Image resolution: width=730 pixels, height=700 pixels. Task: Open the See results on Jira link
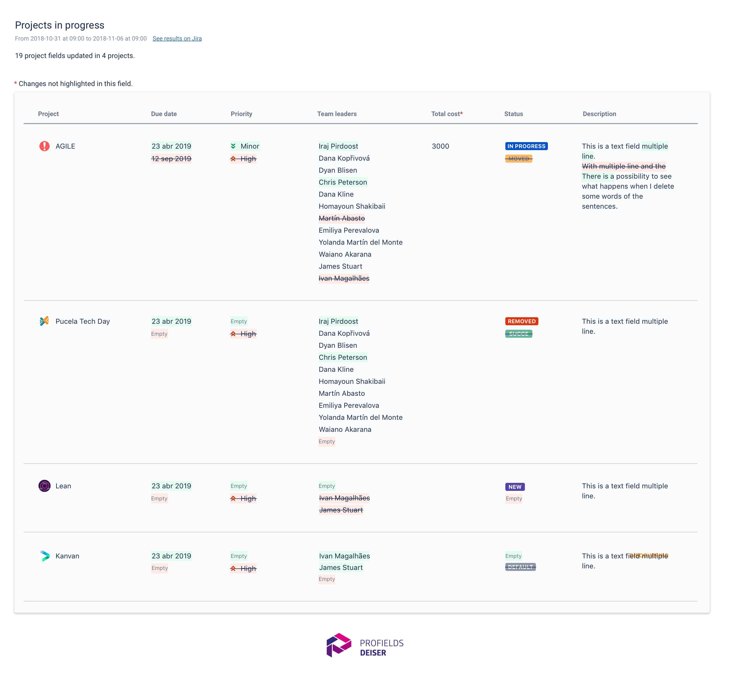click(x=177, y=38)
